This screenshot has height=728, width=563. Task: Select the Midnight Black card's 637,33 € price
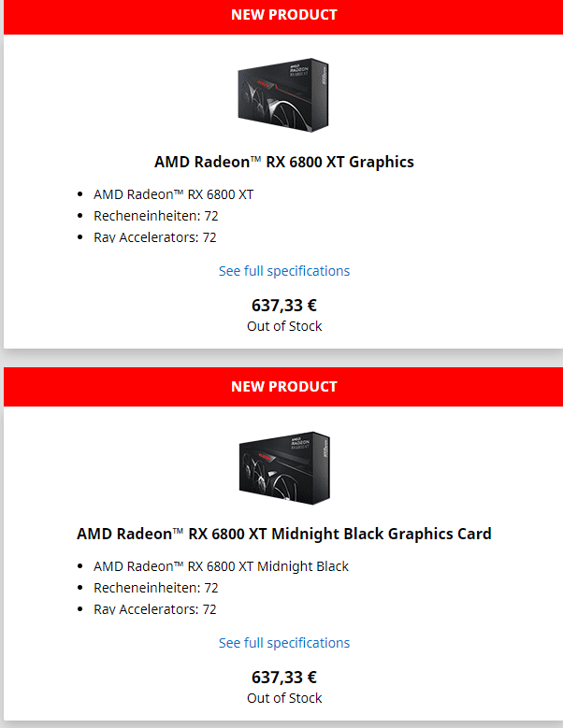[284, 678]
